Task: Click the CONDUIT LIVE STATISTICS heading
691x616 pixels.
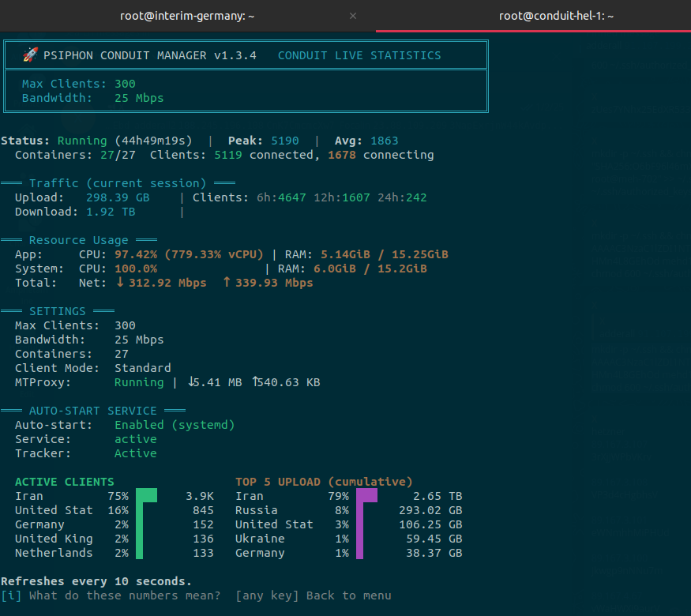Action: [x=359, y=55]
